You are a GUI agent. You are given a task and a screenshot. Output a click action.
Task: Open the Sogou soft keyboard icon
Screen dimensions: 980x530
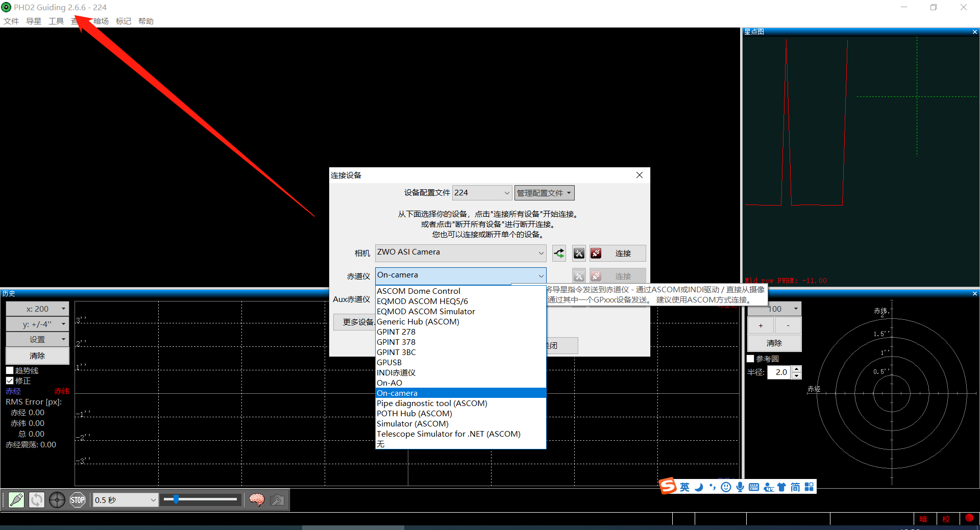(x=754, y=487)
